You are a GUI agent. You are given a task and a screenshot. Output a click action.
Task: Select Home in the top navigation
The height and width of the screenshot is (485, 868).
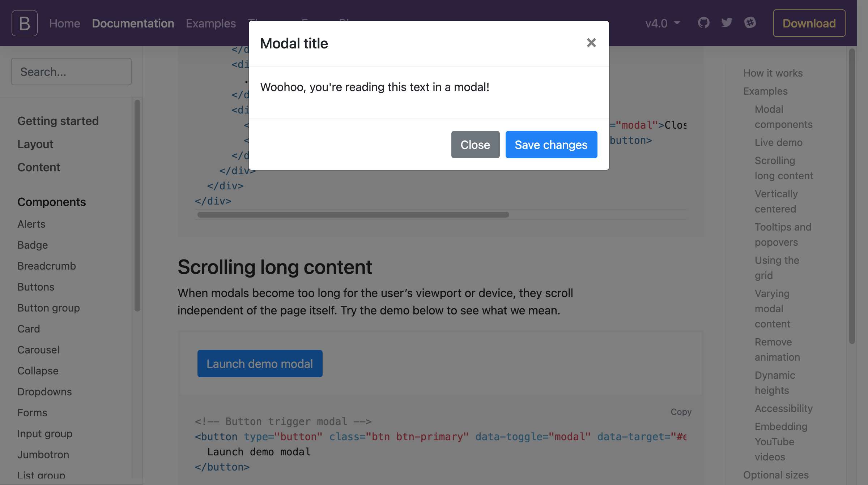click(x=65, y=23)
